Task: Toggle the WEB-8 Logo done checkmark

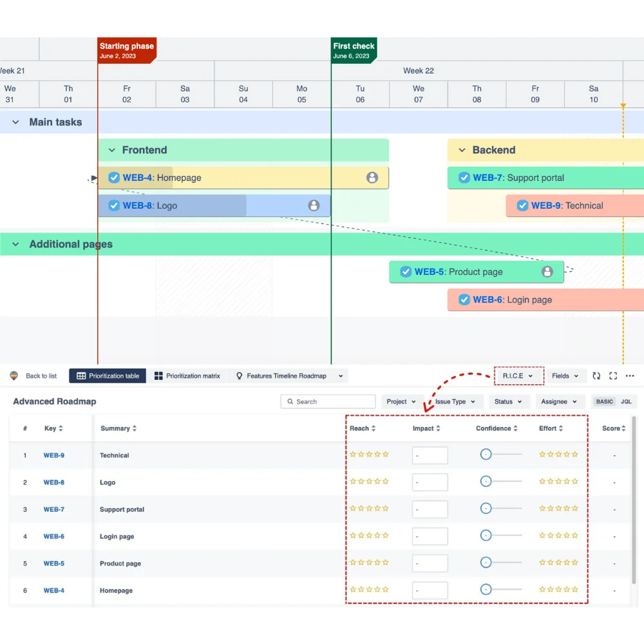Action: pos(114,205)
